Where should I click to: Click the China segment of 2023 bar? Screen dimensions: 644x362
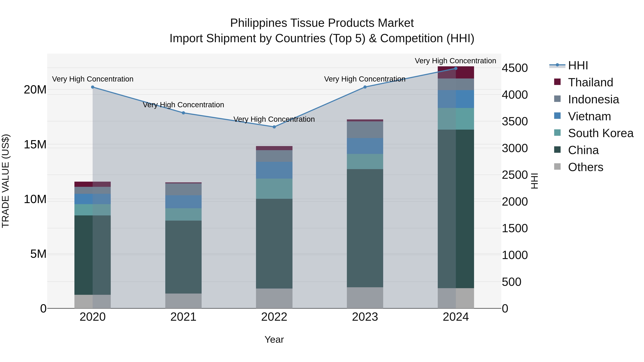[x=365, y=228]
